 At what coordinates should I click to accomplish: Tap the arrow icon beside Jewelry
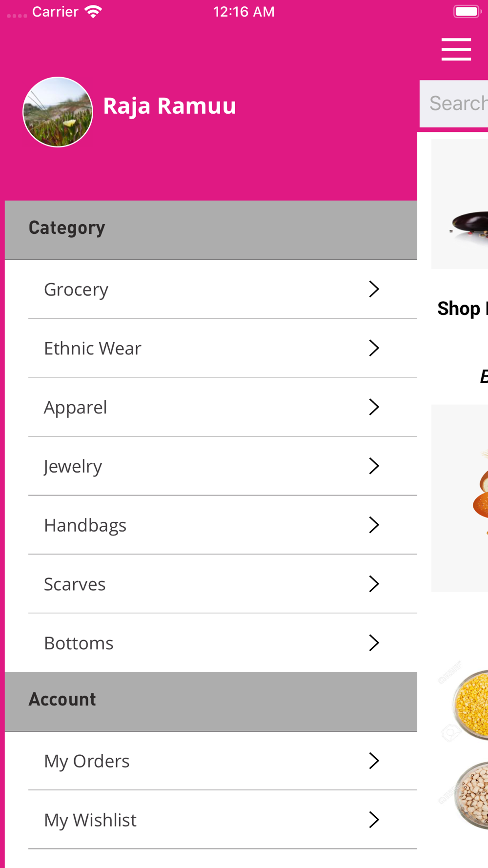[374, 466]
